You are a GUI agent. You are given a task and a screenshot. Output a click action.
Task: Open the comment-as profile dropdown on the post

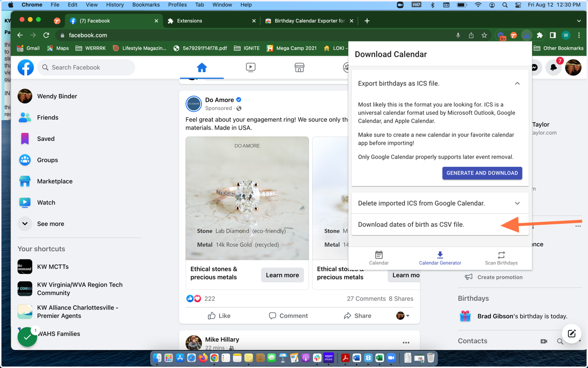coord(403,315)
